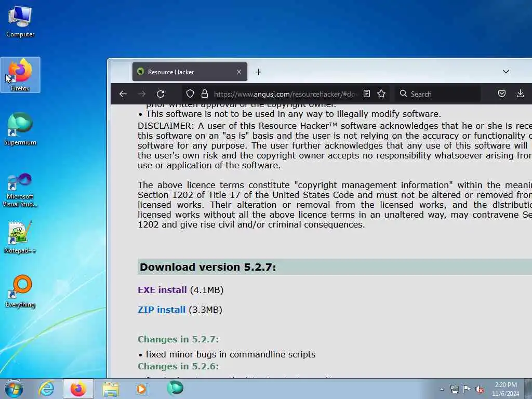Image resolution: width=532 pixels, height=399 pixels.
Task: Select the Microsoft Visual Studio desktop shortcut
Action: pyautogui.click(x=20, y=190)
